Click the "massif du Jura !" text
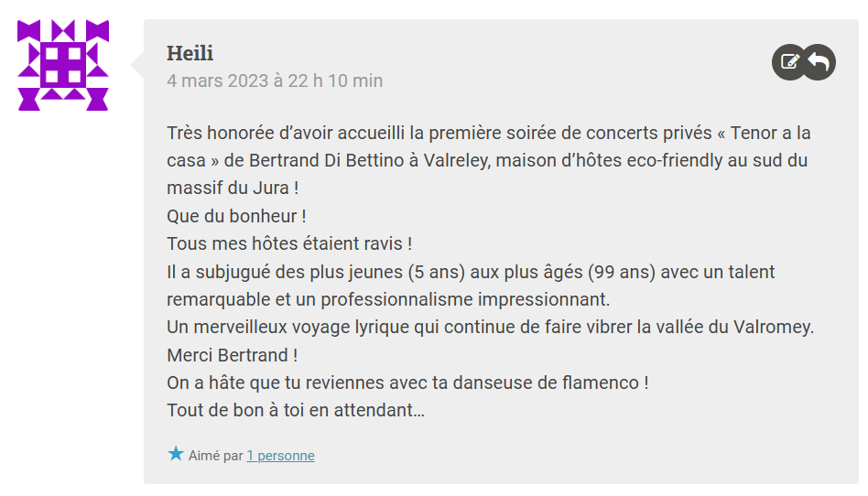868x496 pixels. click(x=233, y=189)
